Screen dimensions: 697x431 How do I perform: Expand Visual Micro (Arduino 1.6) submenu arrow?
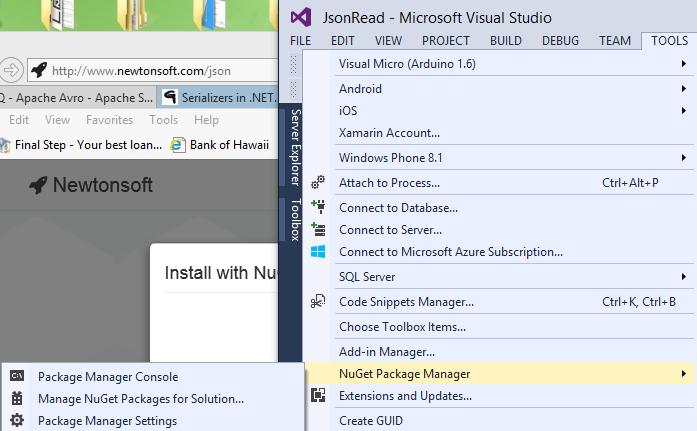[684, 64]
